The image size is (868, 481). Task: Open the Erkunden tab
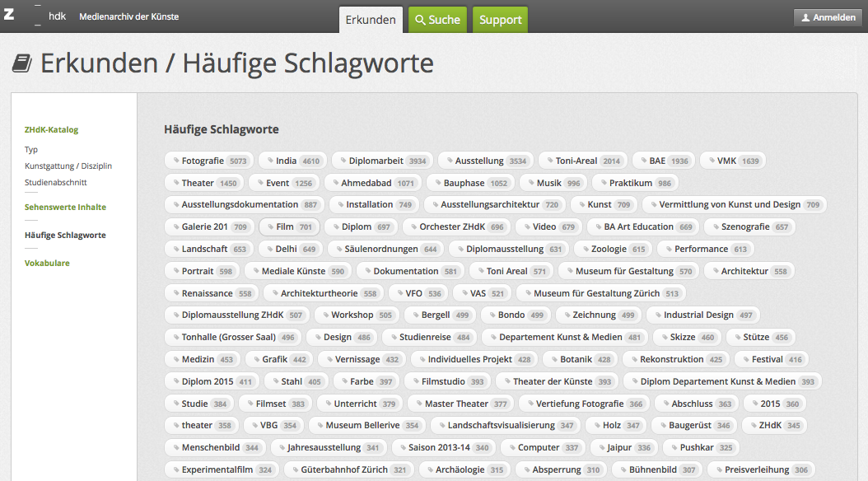pos(371,20)
